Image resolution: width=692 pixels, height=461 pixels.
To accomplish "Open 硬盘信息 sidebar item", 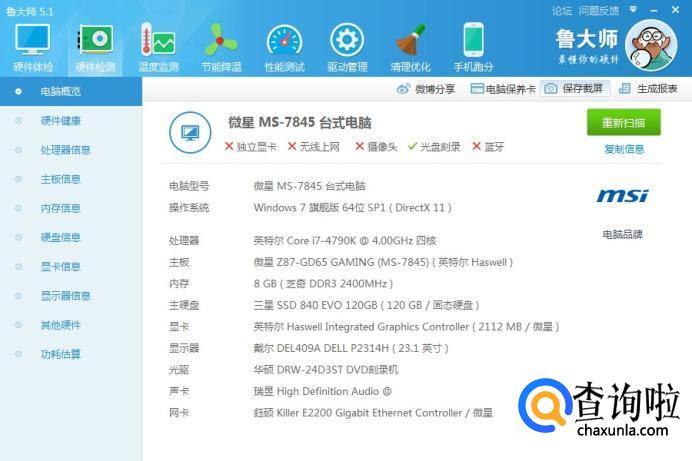I will [61, 237].
